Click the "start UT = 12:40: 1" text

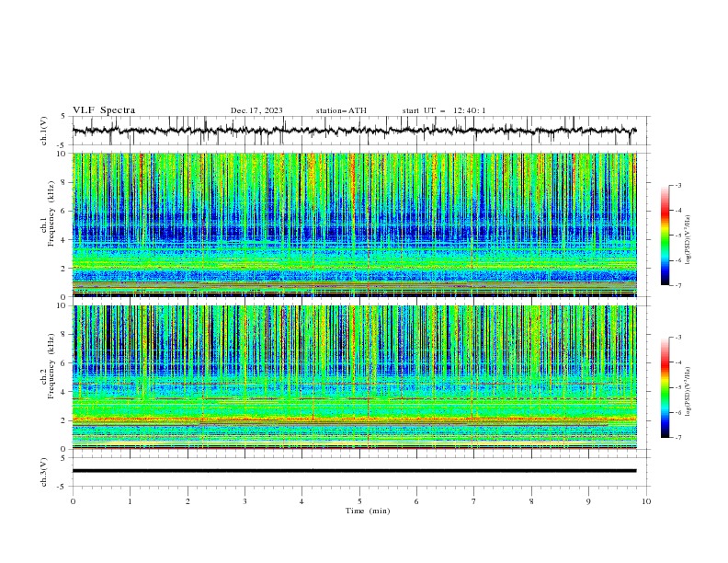coord(444,110)
